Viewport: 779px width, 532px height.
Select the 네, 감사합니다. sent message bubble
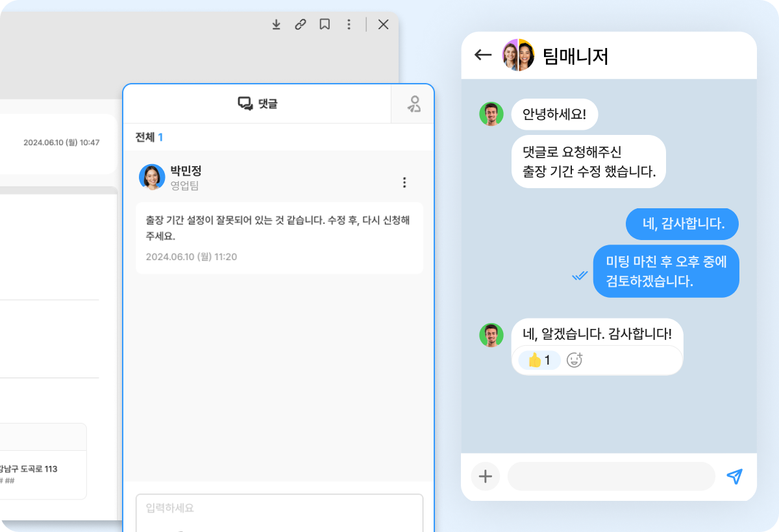682,224
